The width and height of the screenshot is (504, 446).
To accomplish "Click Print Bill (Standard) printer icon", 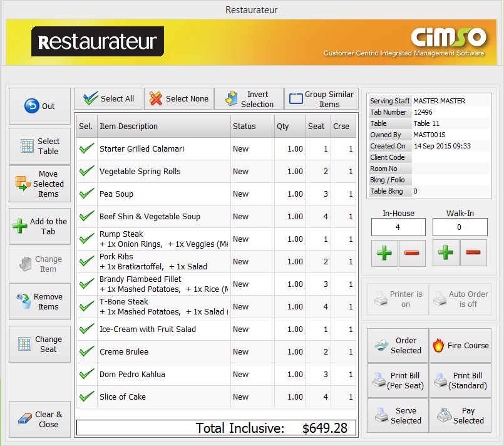I will (x=440, y=380).
